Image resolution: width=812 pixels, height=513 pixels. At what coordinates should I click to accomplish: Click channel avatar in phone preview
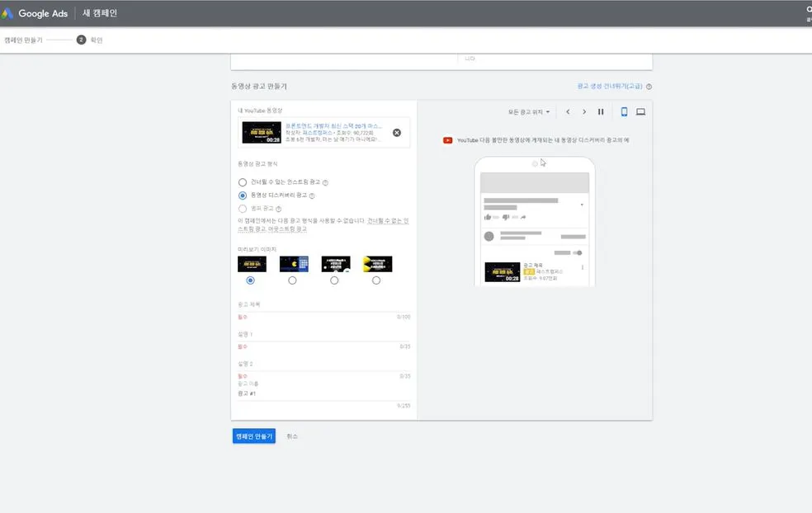tap(489, 237)
